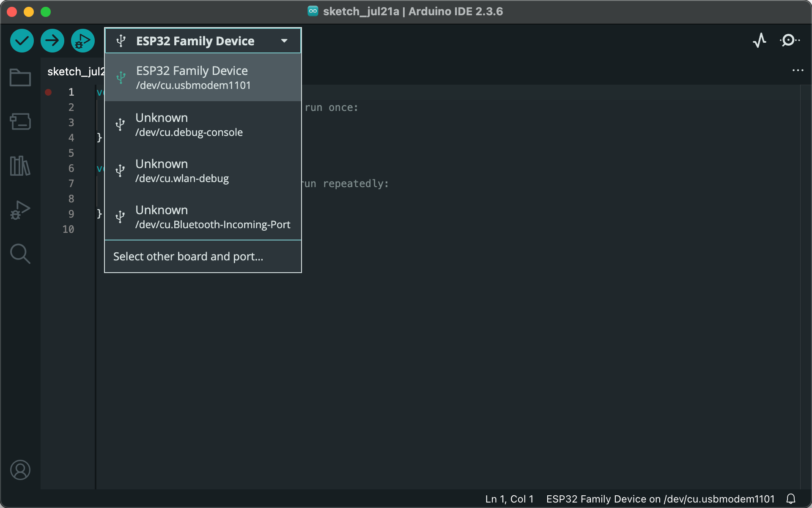Click the Upload arrow button
This screenshot has height=508, width=812.
coord(52,41)
